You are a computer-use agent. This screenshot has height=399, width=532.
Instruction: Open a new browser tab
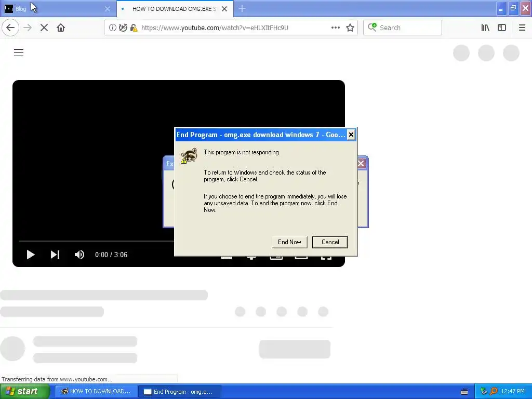click(x=242, y=9)
